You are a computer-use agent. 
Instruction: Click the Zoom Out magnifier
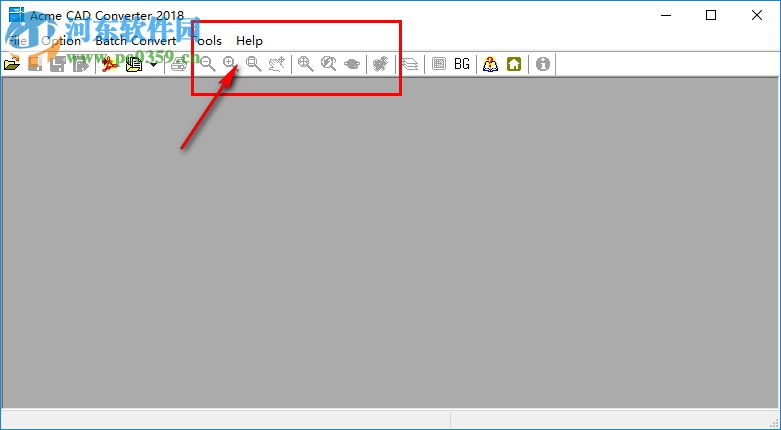[x=208, y=64]
